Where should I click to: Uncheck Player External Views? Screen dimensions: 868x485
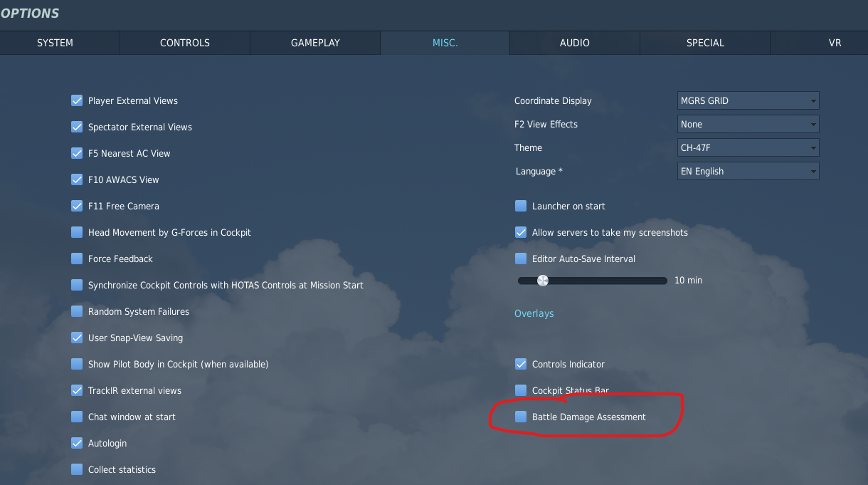click(77, 100)
